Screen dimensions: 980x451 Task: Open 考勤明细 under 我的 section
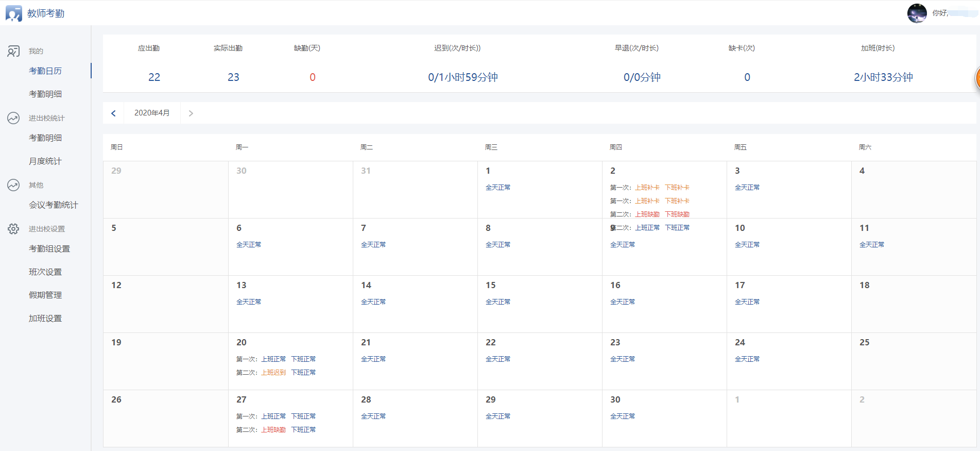45,94
